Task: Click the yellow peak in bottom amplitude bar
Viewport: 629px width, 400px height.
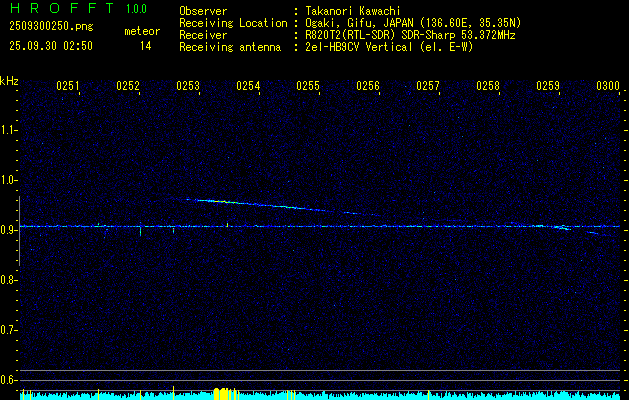Action: (x=224, y=394)
